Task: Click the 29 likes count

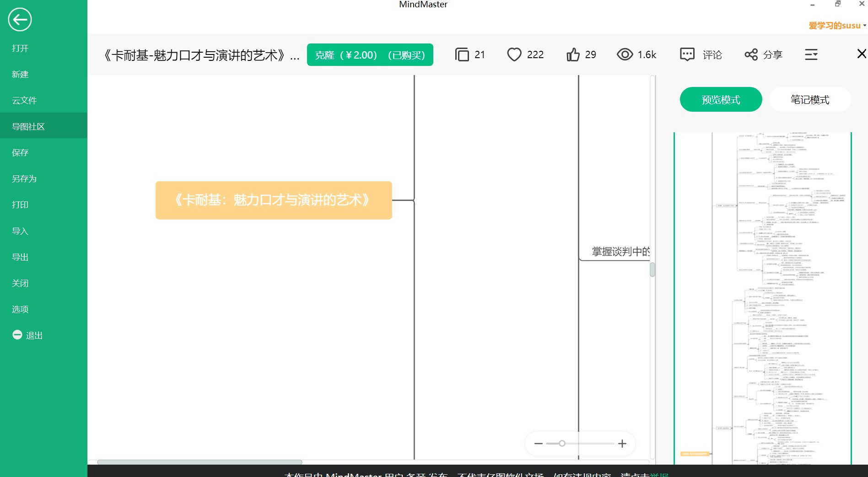Action: coord(590,55)
